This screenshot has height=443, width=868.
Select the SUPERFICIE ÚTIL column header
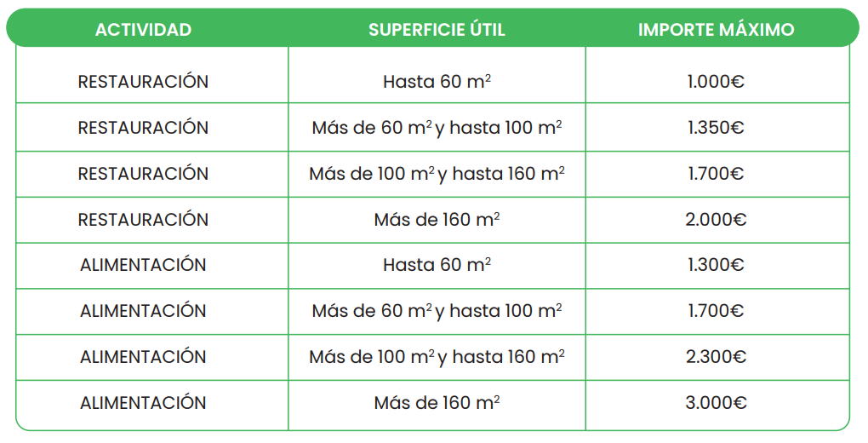tap(437, 29)
